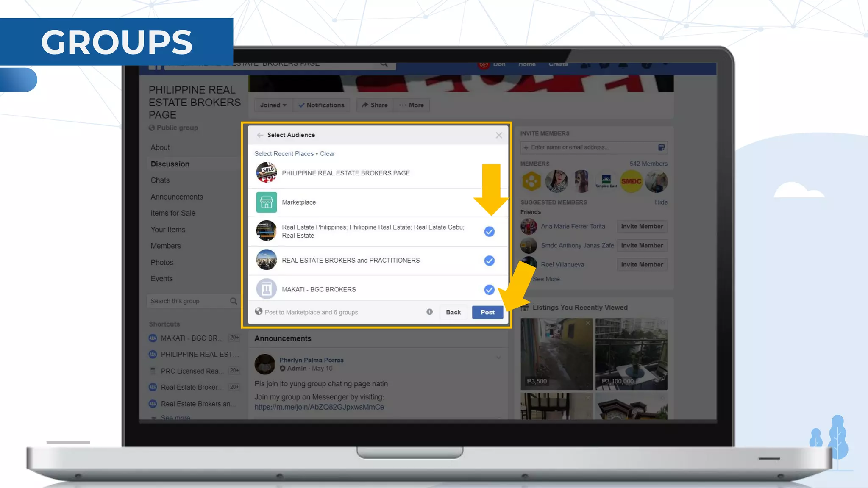This screenshot has height=488, width=868.
Task: Open the More options menu
Action: pyautogui.click(x=411, y=105)
